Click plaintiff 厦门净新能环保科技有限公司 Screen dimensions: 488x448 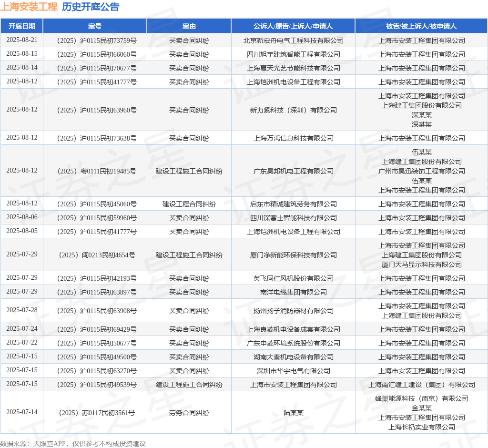pos(293,255)
